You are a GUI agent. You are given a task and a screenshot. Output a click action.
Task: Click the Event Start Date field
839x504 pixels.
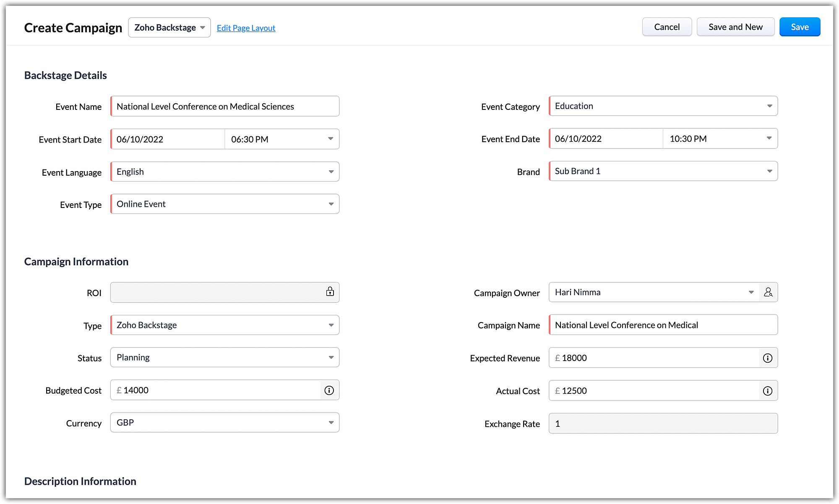168,139
